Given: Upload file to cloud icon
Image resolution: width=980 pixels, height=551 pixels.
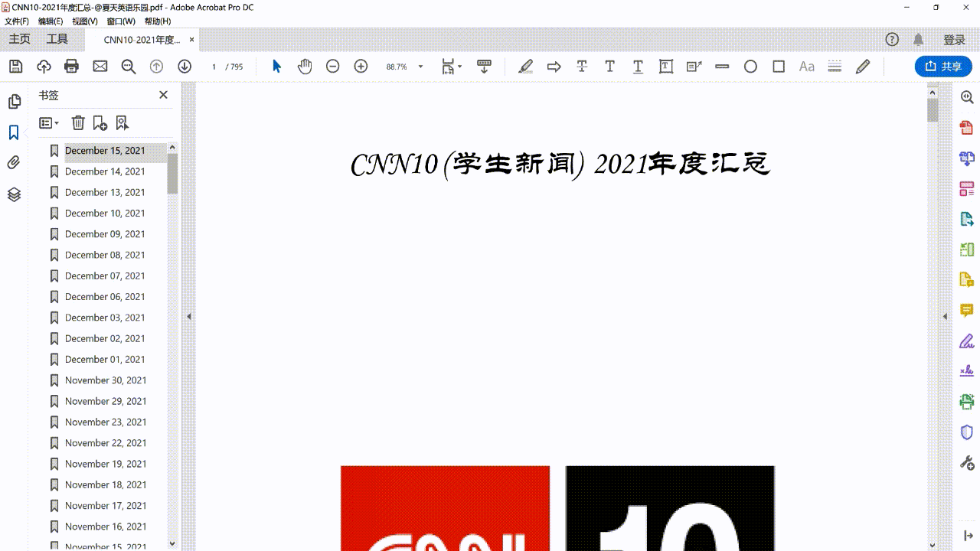Looking at the screenshot, I should 44,67.
